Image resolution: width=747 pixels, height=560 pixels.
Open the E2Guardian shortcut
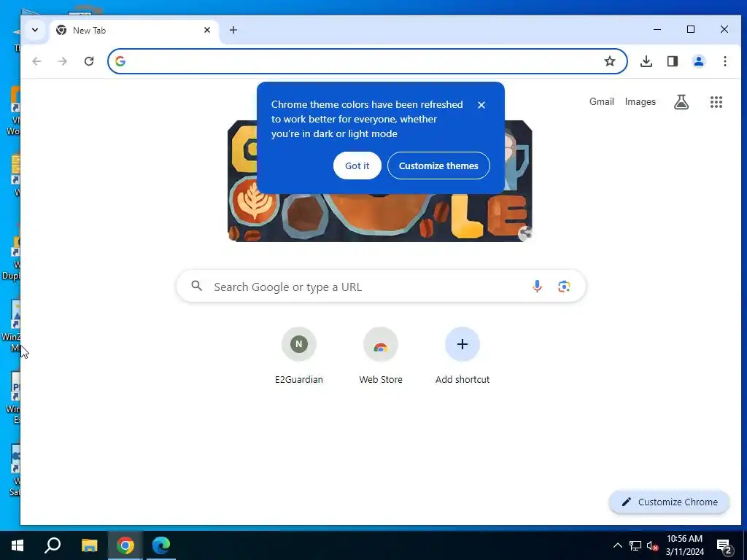298,356
